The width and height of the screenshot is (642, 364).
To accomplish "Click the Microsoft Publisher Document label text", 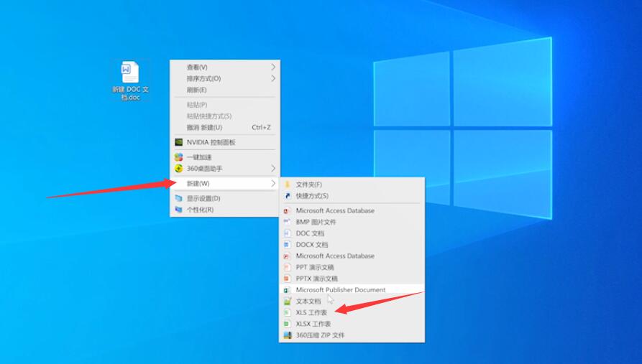I will tap(341, 289).
